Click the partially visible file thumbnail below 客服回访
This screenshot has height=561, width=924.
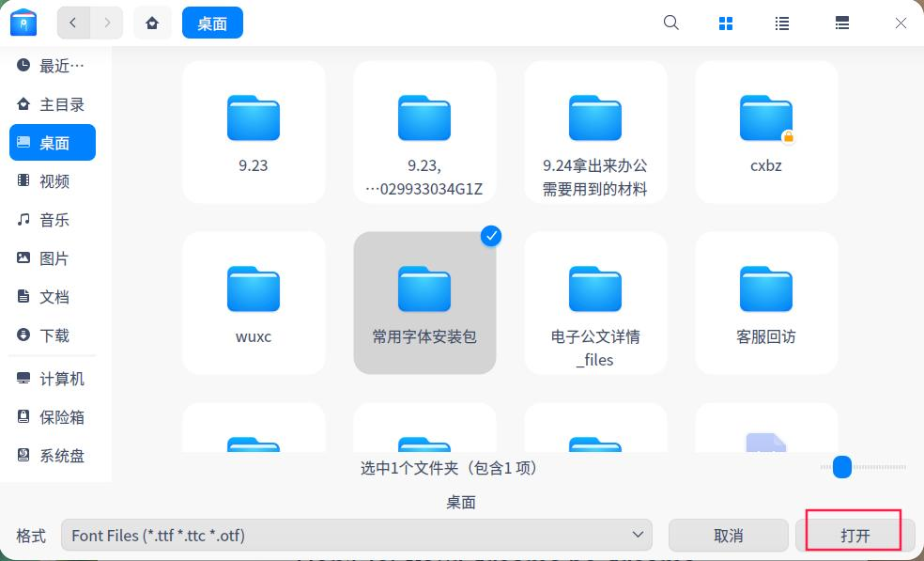point(766,443)
